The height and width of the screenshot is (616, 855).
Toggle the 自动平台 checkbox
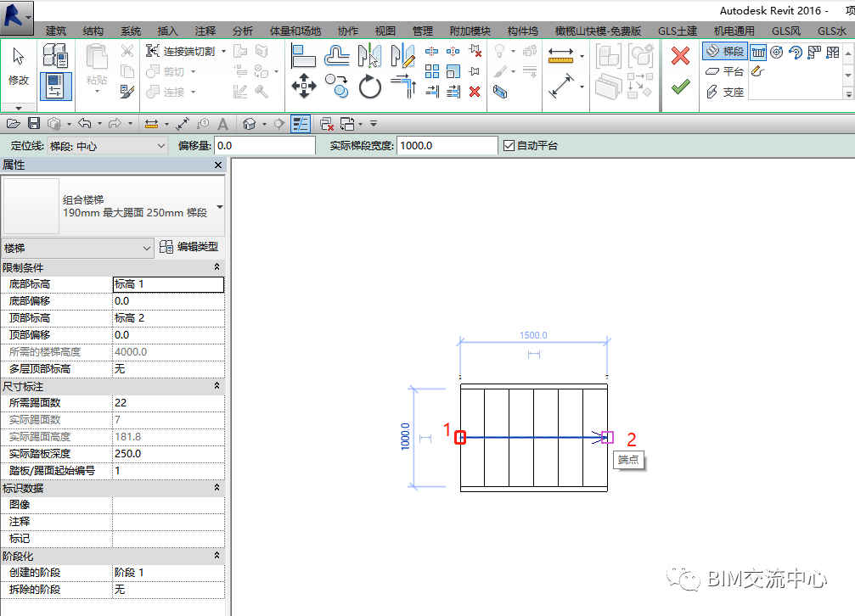coord(509,146)
